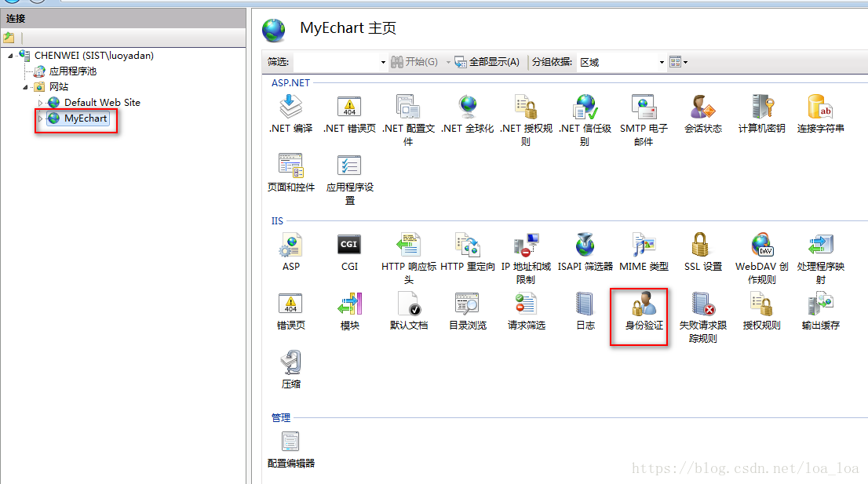Screen dimensions: 868x484
Task: Open 请求筛选 feature
Action: (526, 311)
